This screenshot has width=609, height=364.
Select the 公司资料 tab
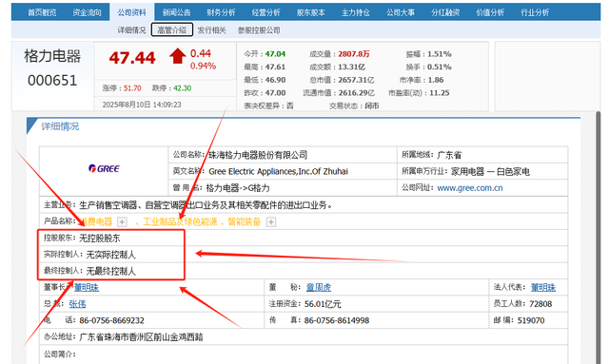coord(132,12)
